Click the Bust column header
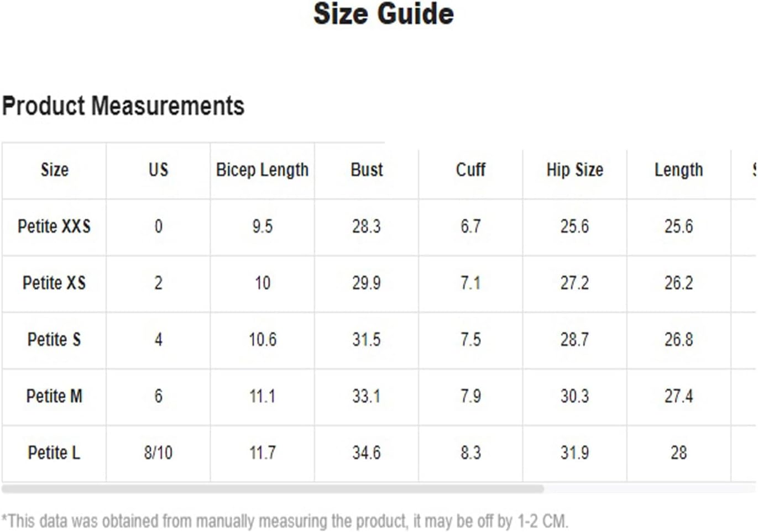 tap(367, 170)
